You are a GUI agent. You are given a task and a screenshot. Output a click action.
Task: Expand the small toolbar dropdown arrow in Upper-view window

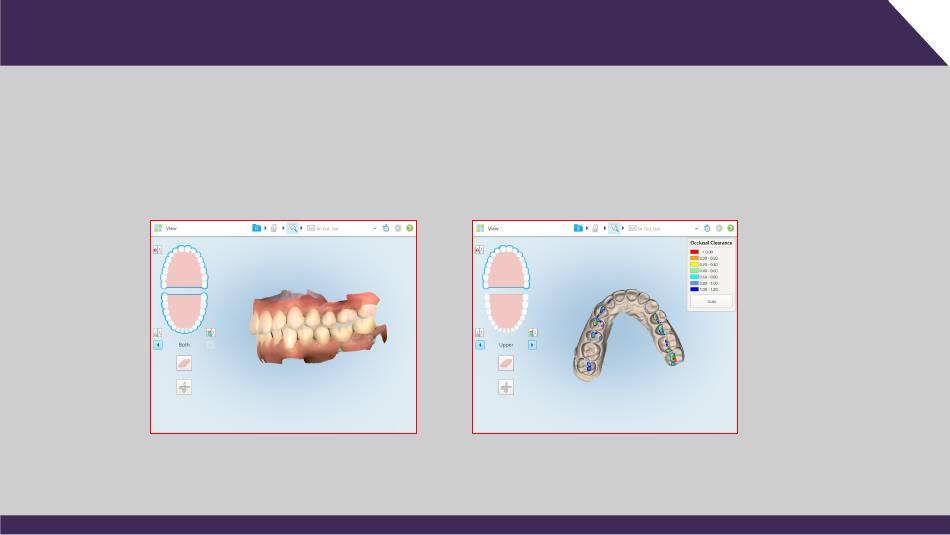tap(696, 228)
